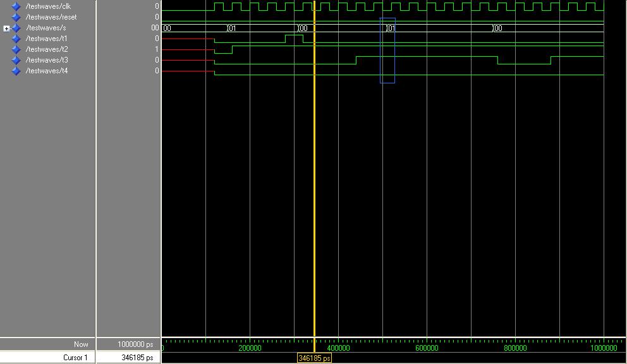Click the 600000 mark on the time ruler
Image resolution: width=627 pixels, height=364 pixels.
click(x=427, y=348)
